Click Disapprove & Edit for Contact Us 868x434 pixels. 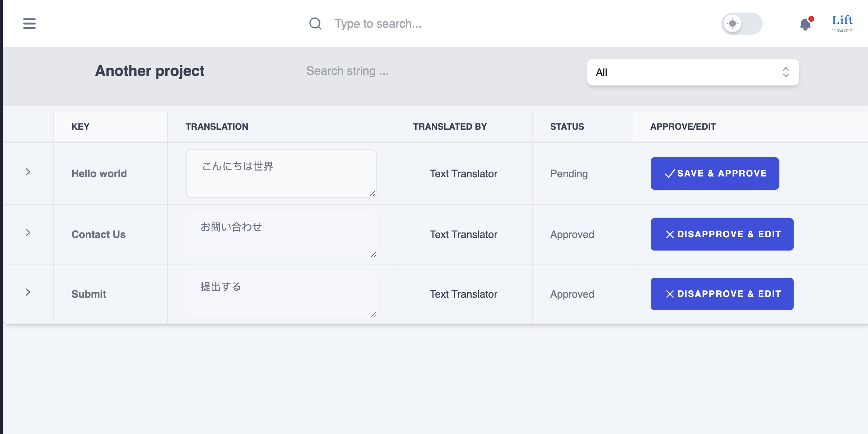[x=722, y=234]
